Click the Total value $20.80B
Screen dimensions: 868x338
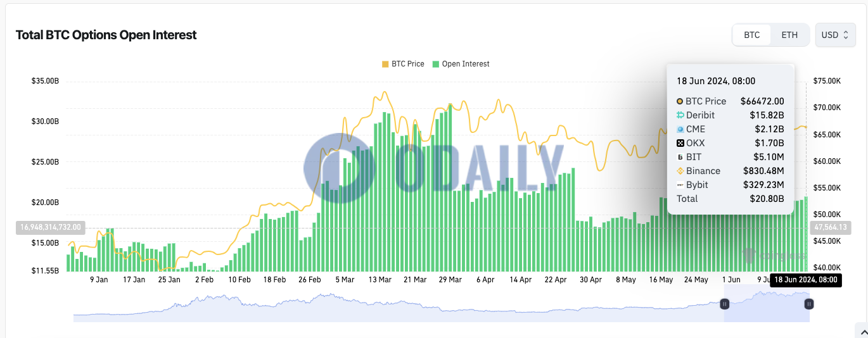coord(767,199)
